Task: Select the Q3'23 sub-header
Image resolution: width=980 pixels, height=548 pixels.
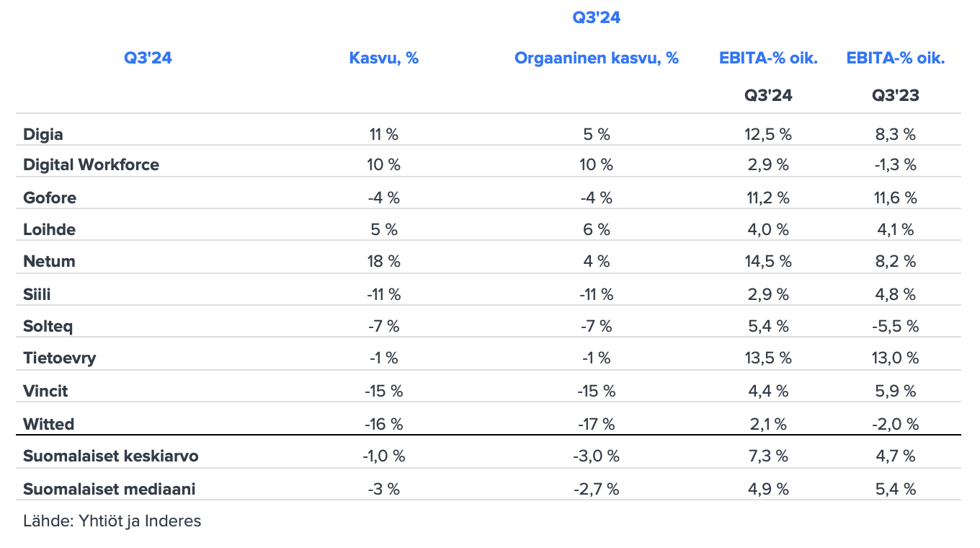Action: click(x=895, y=95)
